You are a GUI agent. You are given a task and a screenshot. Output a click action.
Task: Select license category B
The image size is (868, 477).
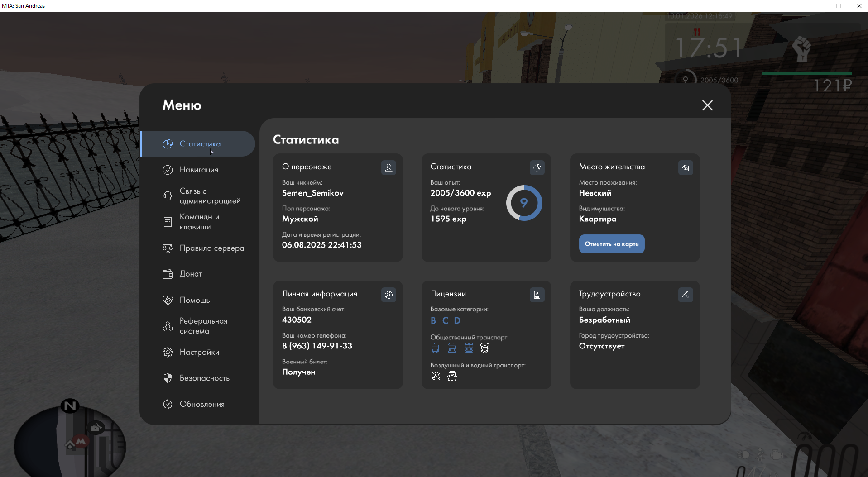click(433, 320)
